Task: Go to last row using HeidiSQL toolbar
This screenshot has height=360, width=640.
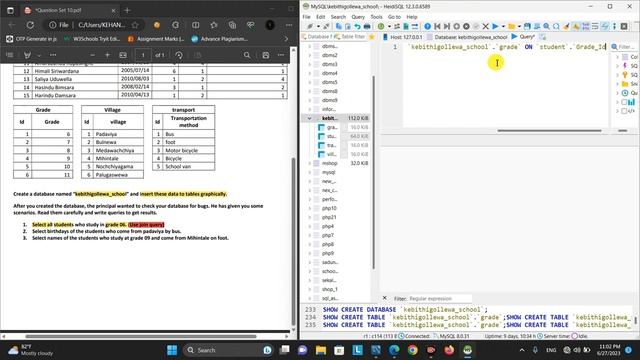Action: [x=447, y=26]
